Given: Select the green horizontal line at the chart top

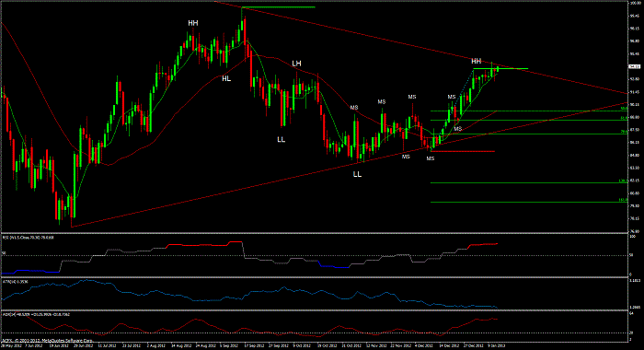Looking at the screenshot, I should click(279, 7).
